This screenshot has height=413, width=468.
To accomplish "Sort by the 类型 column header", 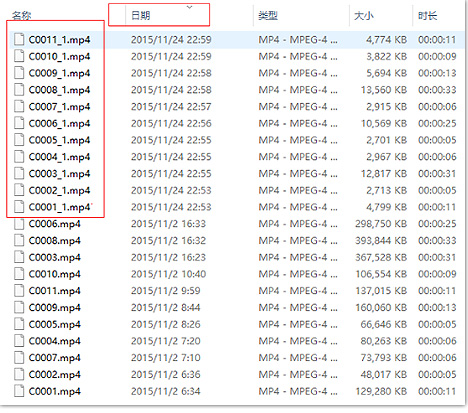I will [x=268, y=15].
